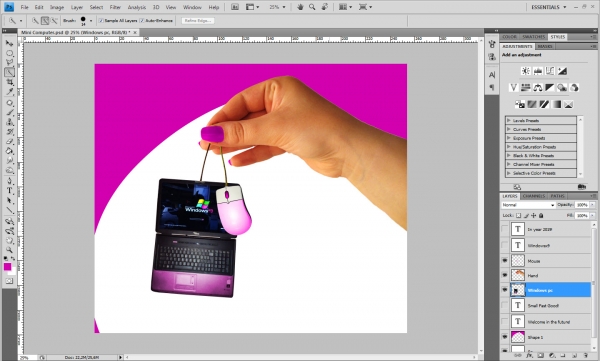Switch to the Swatches tab

tap(533, 37)
